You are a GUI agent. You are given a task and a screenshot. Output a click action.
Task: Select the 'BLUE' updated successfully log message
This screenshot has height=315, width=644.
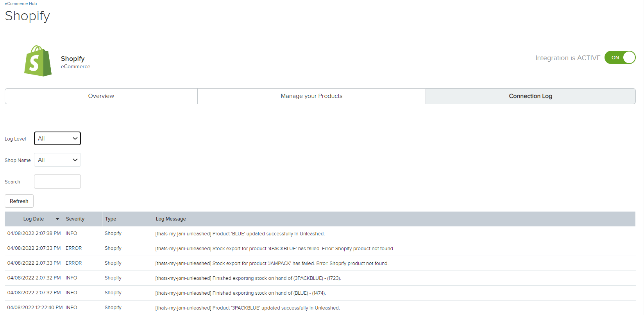tap(240, 234)
